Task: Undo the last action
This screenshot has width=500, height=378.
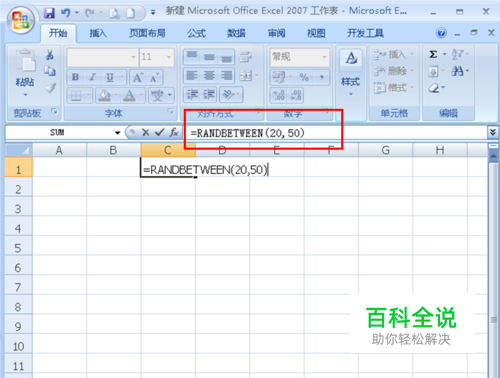Action: 65,13
